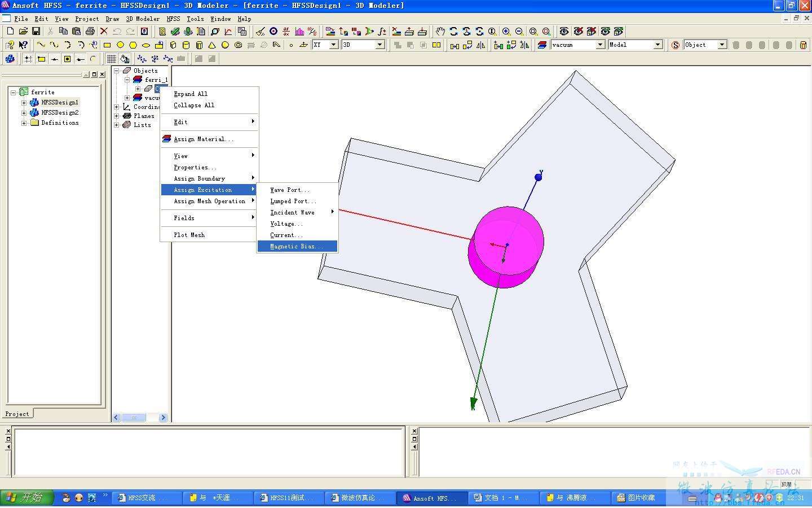Select the Draw Ellipse tool
Screen dimensions: 812x508
(146, 45)
